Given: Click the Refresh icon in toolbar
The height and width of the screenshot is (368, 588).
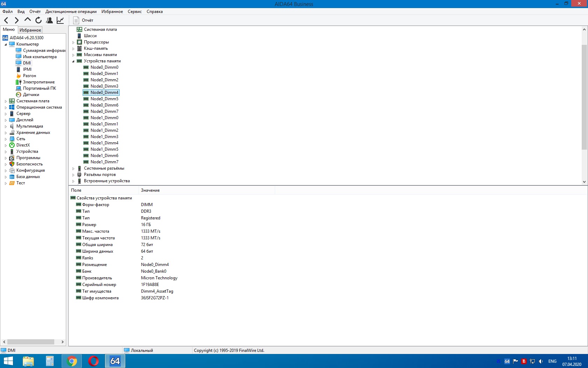Looking at the screenshot, I should tap(38, 20).
